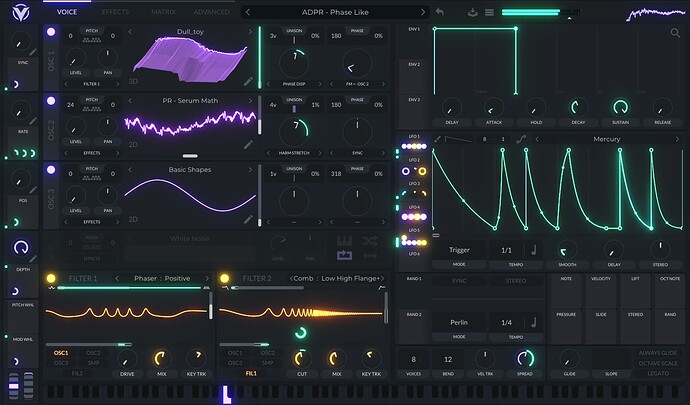Click the oscilloscope waveform display
This screenshot has height=405, width=690.
click(655, 13)
